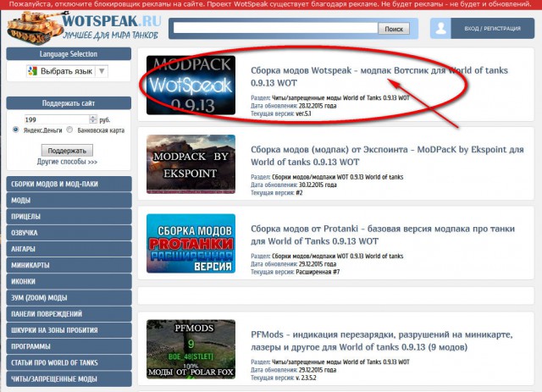
Task: Open PFMods category Читы/запрещенные моды link
Action: coord(340,362)
